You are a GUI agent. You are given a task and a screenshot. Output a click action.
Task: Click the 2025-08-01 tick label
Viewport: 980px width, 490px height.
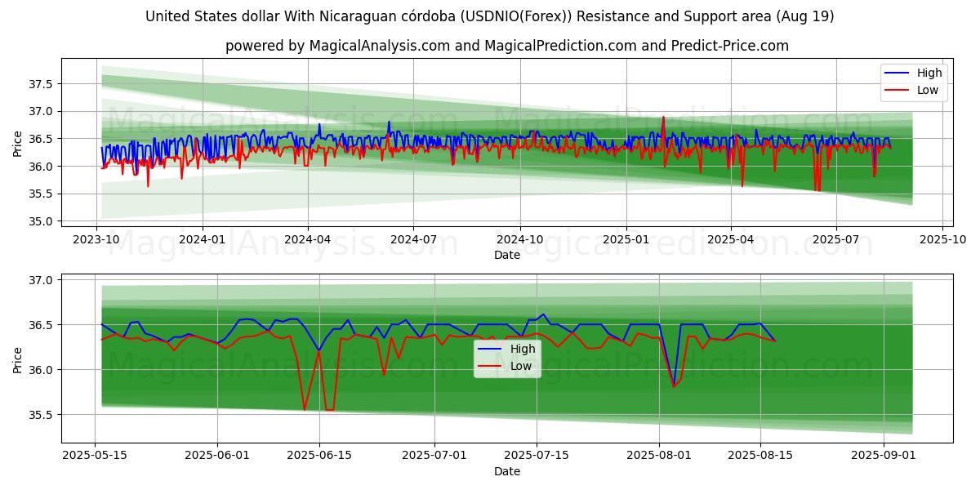(659, 456)
